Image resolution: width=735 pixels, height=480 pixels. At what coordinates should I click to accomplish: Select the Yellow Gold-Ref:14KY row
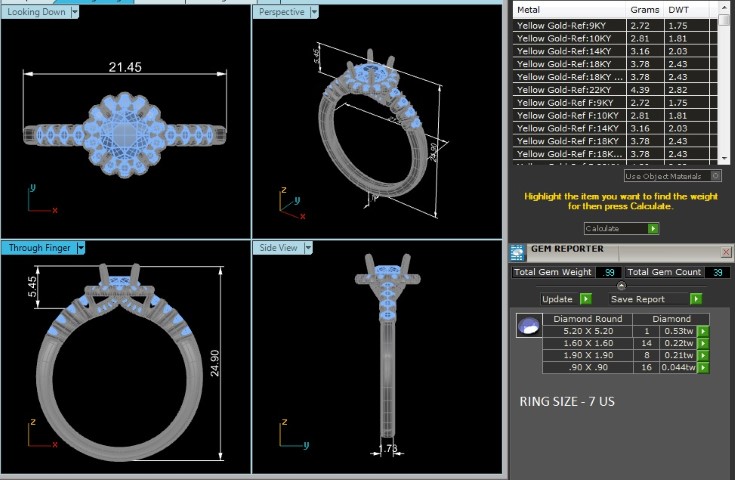(x=615, y=51)
